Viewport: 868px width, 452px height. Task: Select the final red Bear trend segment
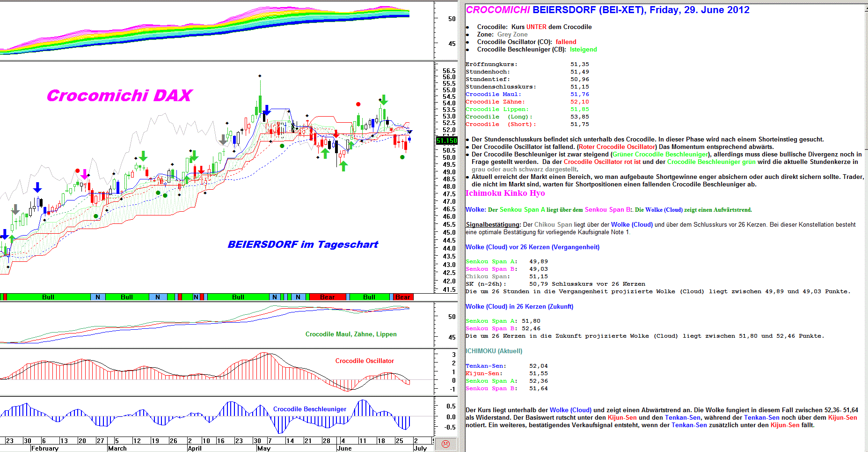402,297
